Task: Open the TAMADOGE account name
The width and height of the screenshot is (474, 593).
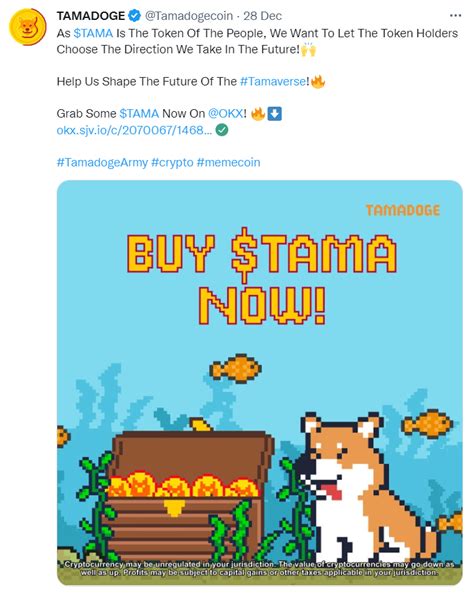Action: (x=90, y=16)
